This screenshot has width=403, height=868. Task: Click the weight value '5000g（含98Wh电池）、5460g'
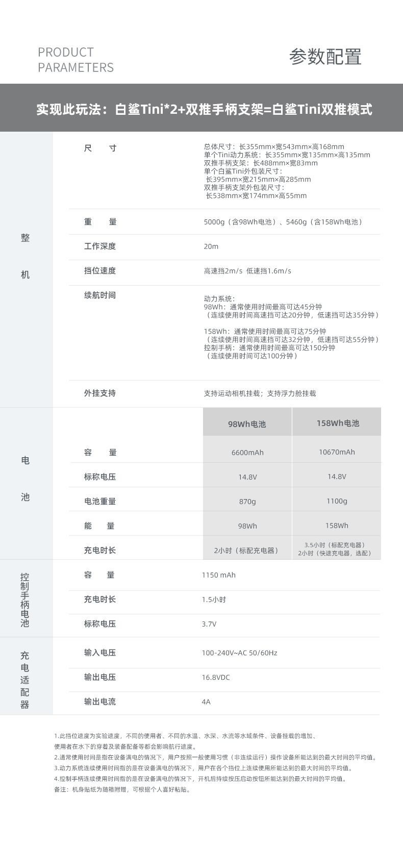[x=284, y=222]
